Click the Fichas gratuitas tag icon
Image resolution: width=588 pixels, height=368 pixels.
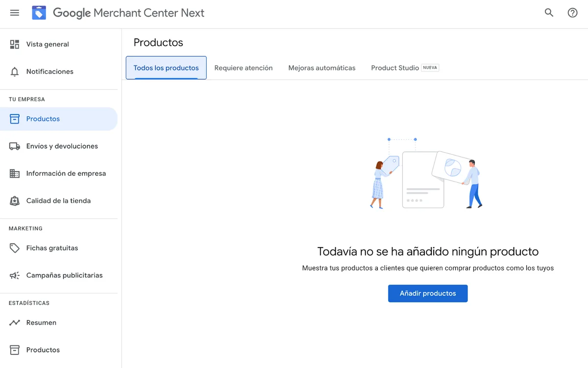15,248
